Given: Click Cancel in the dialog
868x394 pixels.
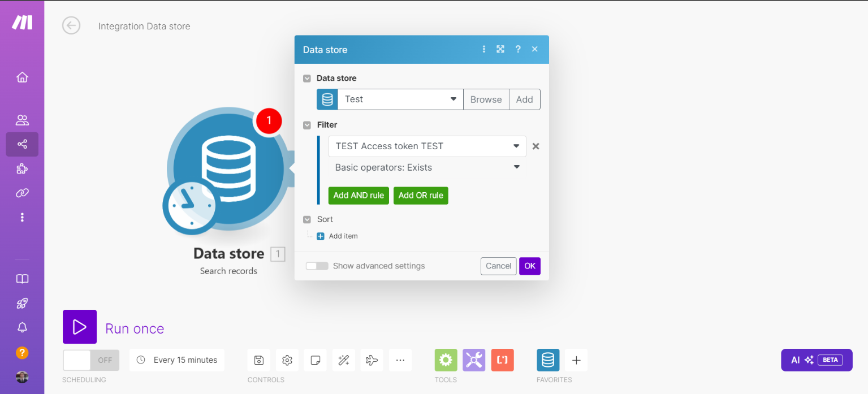Looking at the screenshot, I should pyautogui.click(x=499, y=266).
